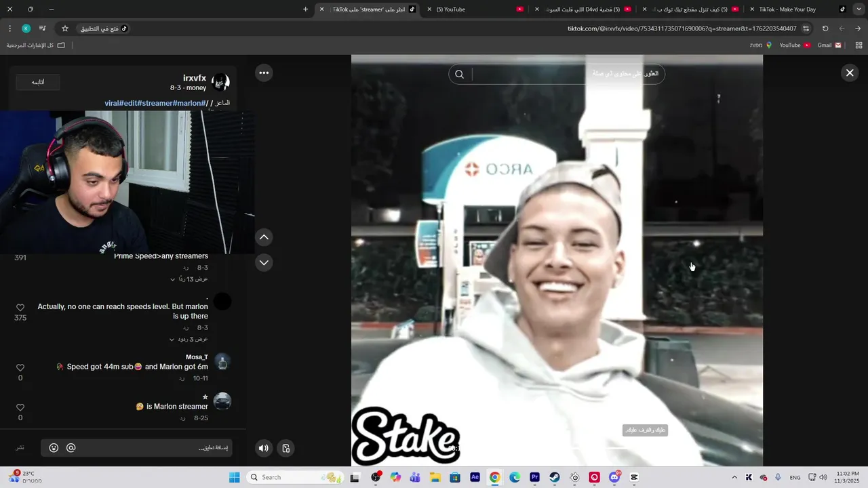View site information icon in address bar
The width and height of the screenshot is (868, 488).
point(806,28)
